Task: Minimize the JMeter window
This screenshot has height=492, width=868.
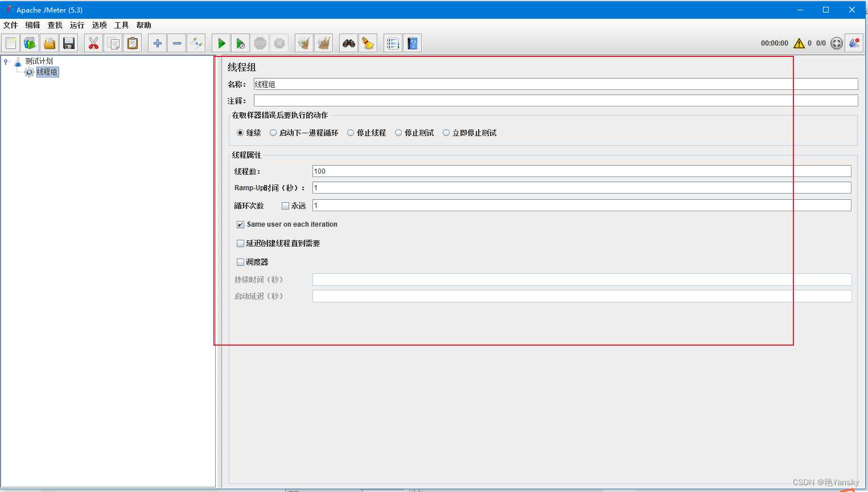Action: coord(800,10)
